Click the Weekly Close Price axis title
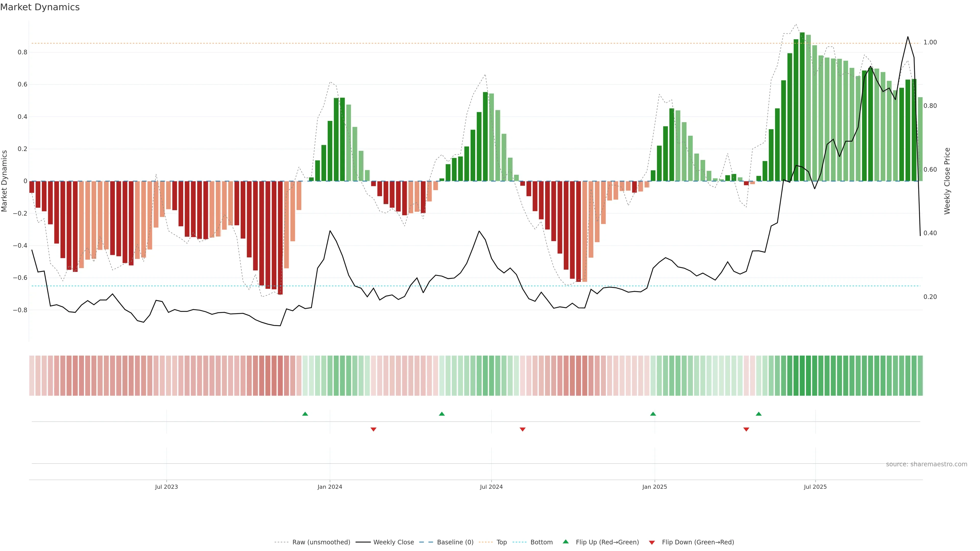Screen dimensions: 980x551 tap(947, 181)
